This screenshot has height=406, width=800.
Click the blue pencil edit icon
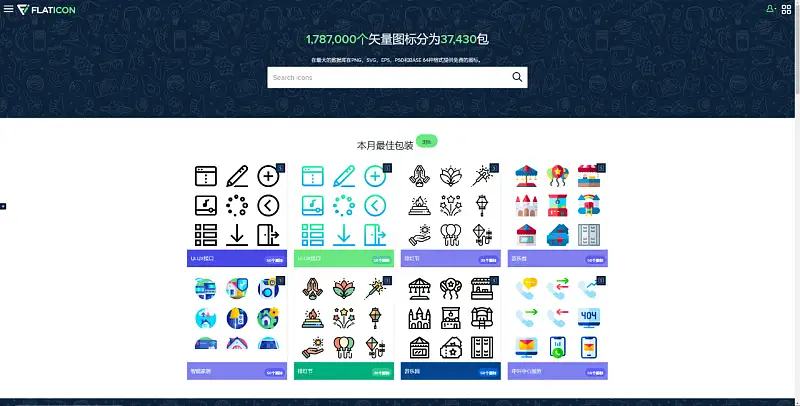(344, 176)
